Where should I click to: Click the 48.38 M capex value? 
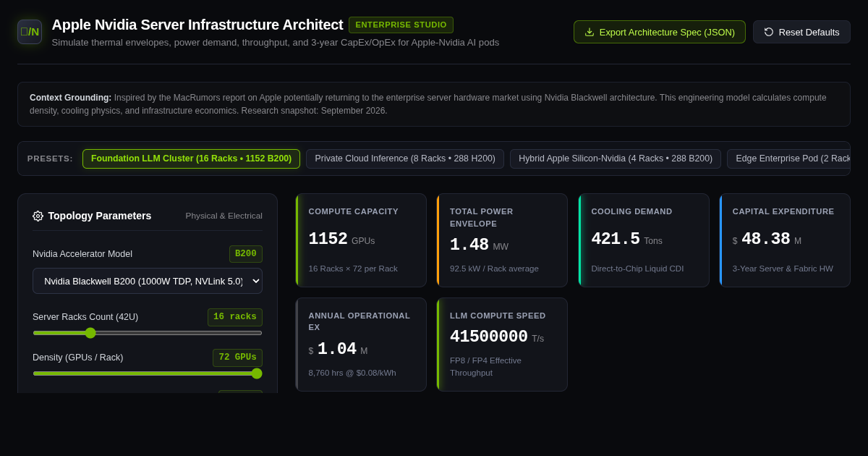click(767, 240)
